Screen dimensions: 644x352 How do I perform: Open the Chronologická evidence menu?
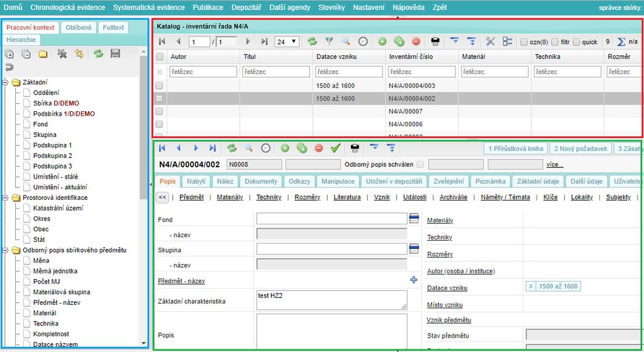(x=68, y=8)
